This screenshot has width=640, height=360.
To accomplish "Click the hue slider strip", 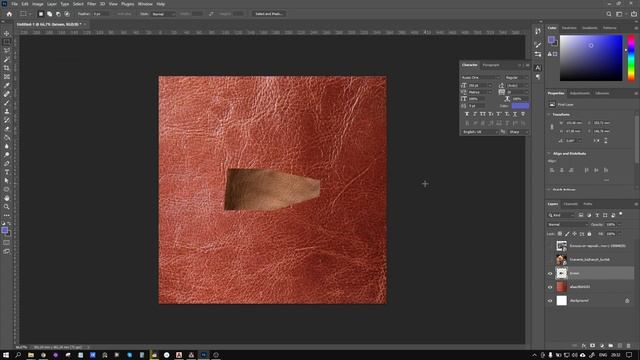I will click(631, 58).
